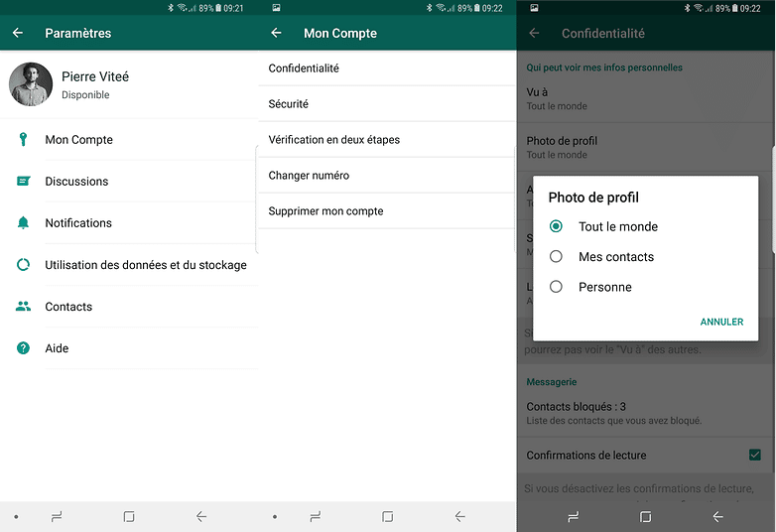Open the Confidentialité menu entry
This screenshot has height=532, width=776.
pyautogui.click(x=304, y=68)
